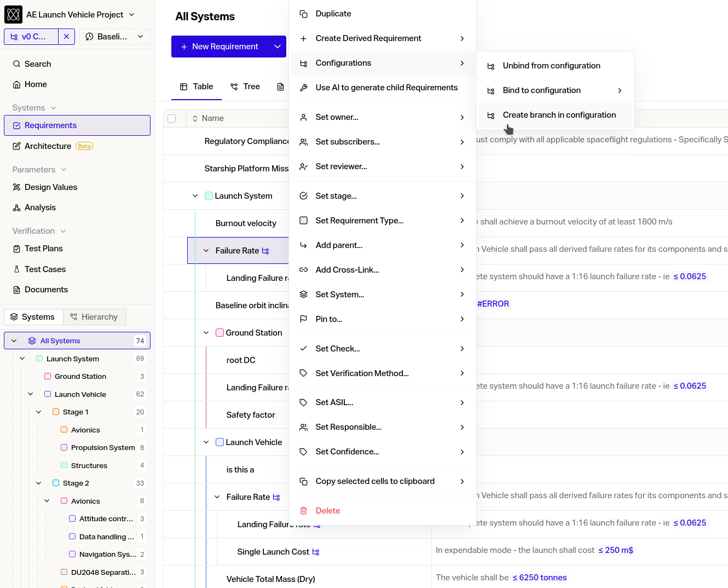Click the Analysis icon
This screenshot has height=588, width=728.
(x=17, y=207)
